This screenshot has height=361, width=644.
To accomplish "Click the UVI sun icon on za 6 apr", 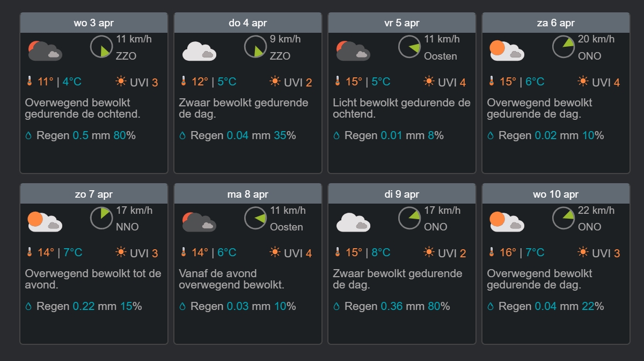I will [583, 82].
